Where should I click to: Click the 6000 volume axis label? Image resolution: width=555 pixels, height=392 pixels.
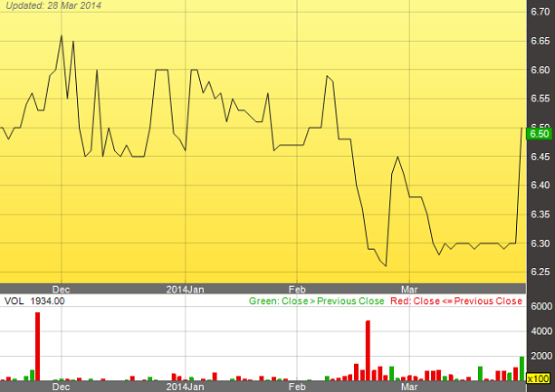pyautogui.click(x=541, y=307)
